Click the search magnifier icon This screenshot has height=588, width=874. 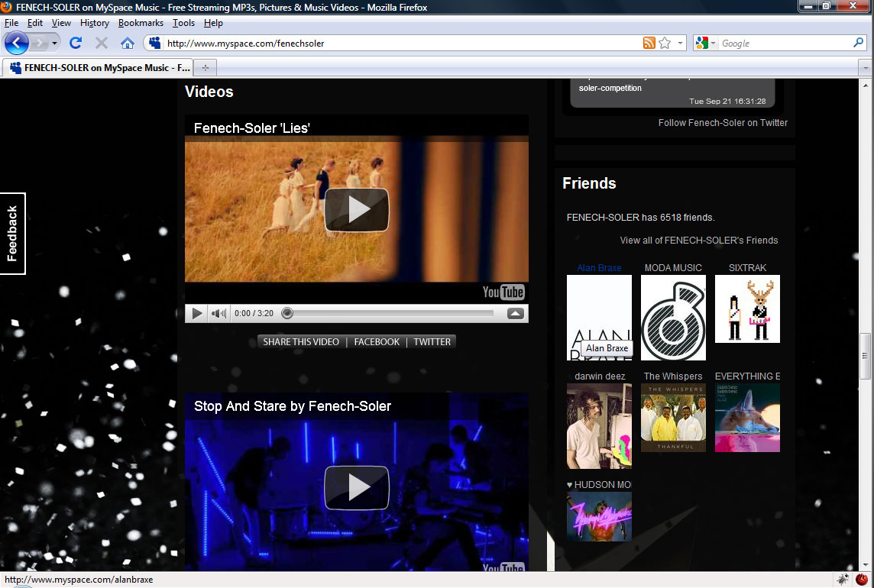click(x=859, y=43)
